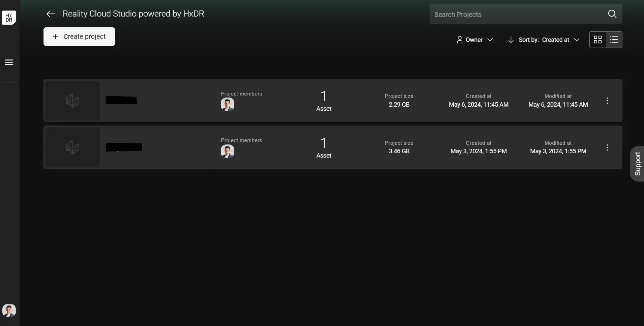This screenshot has height=326, width=644.
Task: Click the HxDR logo icon
Action: click(x=9, y=18)
